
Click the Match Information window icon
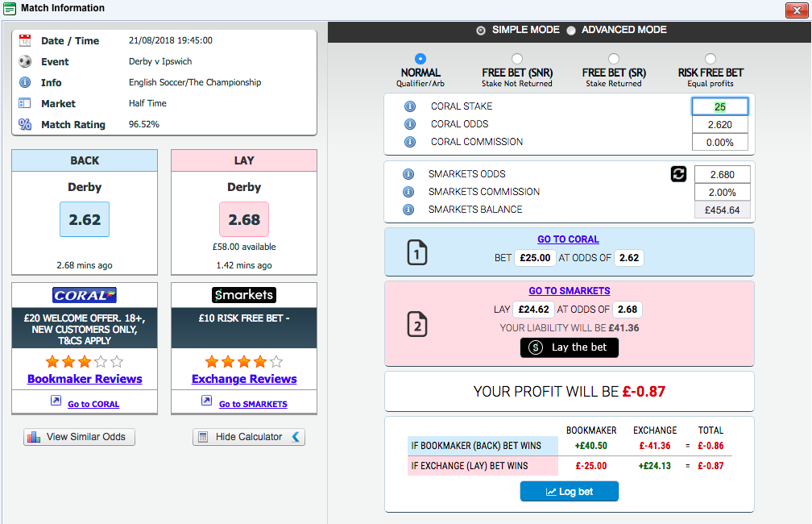click(10, 8)
